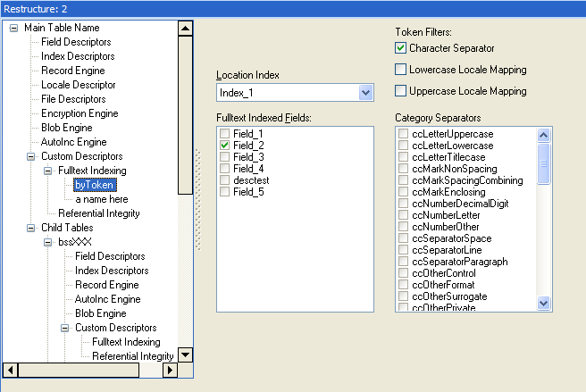
Task: Check the desctest field
Action: 226,179
